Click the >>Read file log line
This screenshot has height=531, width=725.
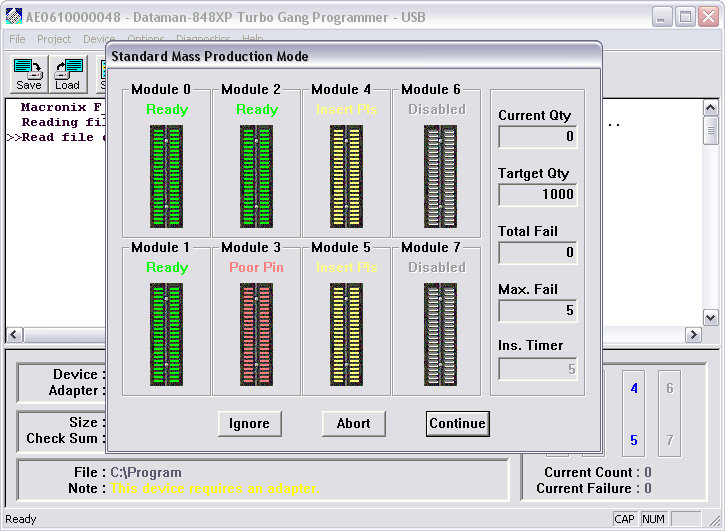pyautogui.click(x=56, y=137)
